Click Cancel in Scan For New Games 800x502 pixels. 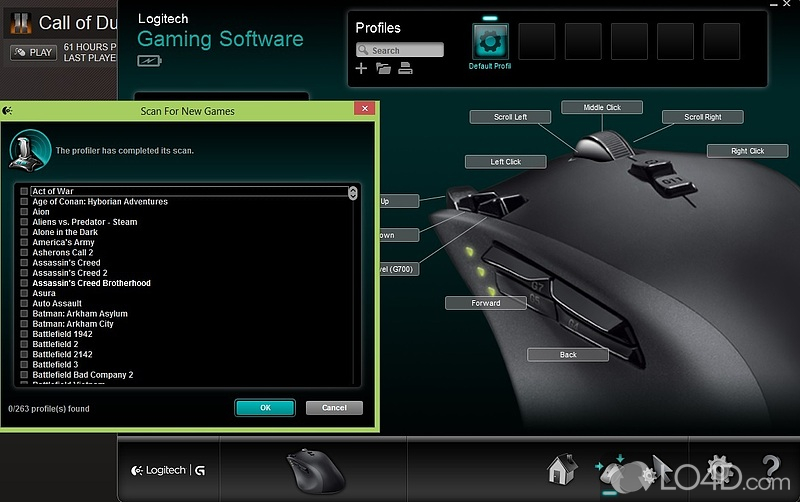point(334,408)
